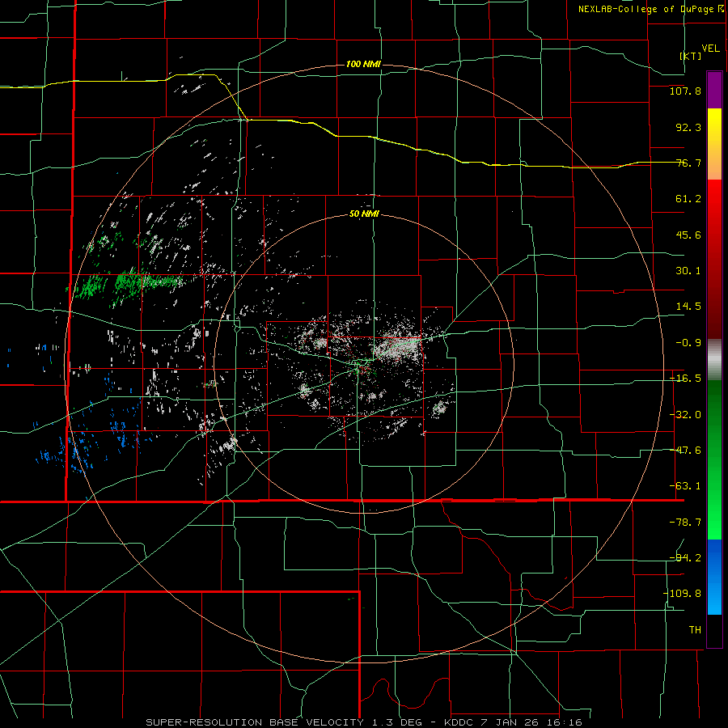Click the TH legend label
This screenshot has width=728, height=728.
pos(695,630)
